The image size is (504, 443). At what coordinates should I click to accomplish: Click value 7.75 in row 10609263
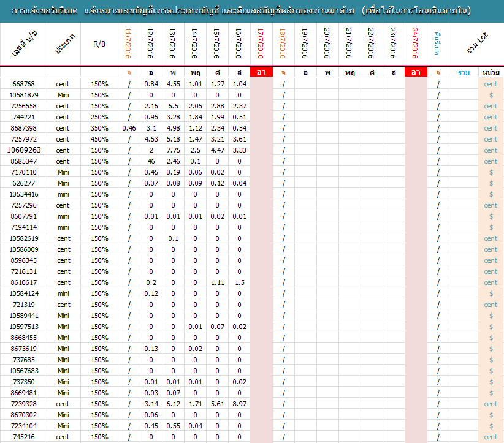[x=174, y=150]
